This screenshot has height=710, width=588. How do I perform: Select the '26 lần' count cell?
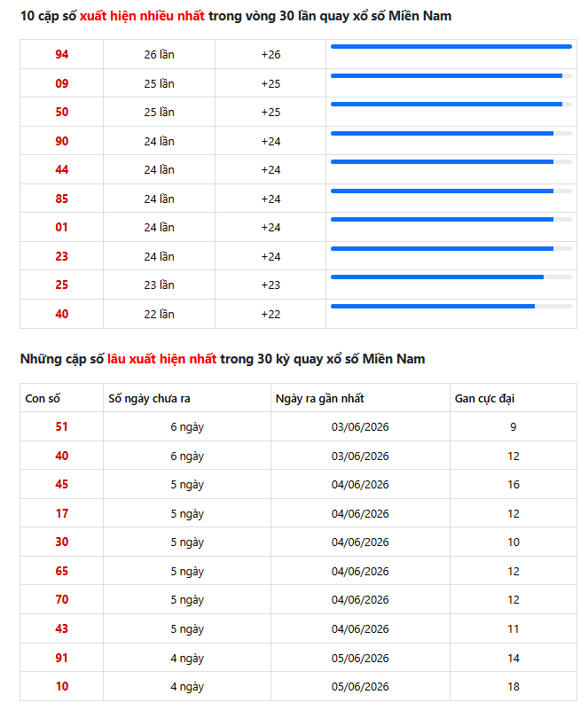pos(159,54)
